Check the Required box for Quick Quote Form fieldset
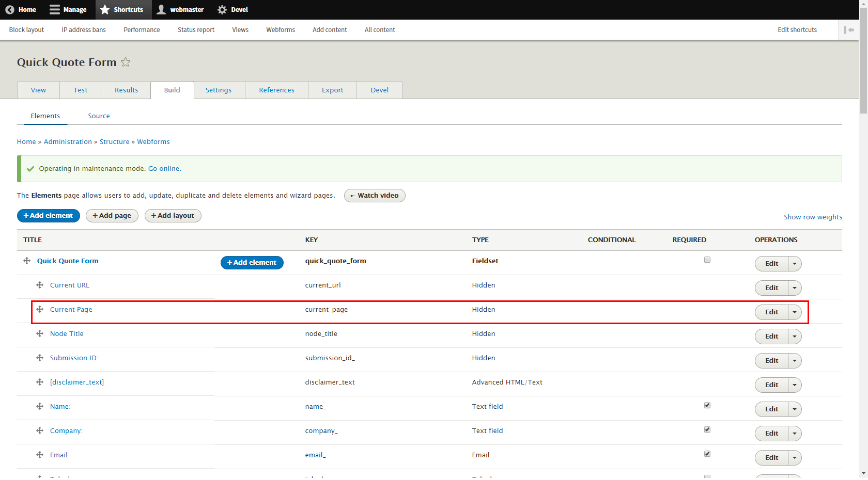 coord(707,260)
